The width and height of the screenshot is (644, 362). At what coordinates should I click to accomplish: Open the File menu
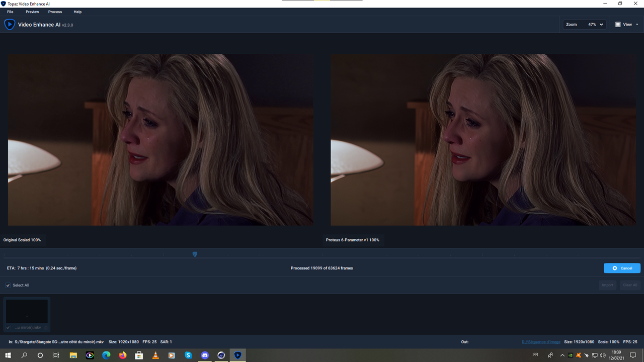point(10,12)
